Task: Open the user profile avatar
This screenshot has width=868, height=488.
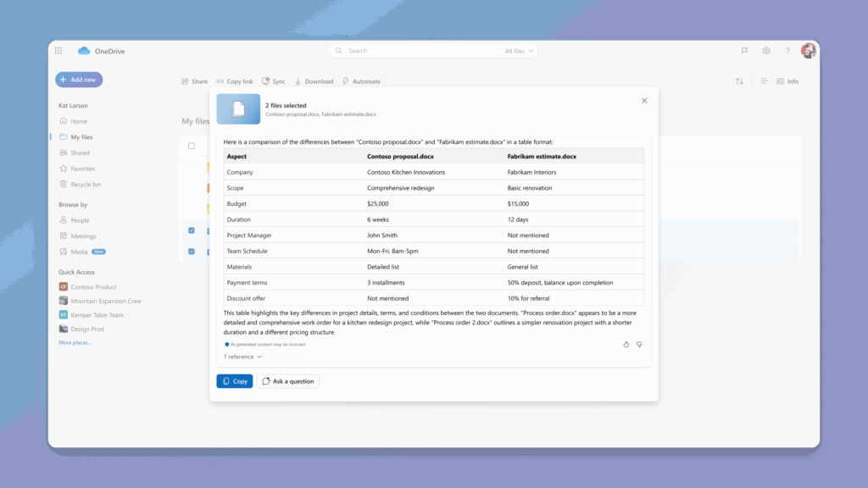Action: point(808,50)
